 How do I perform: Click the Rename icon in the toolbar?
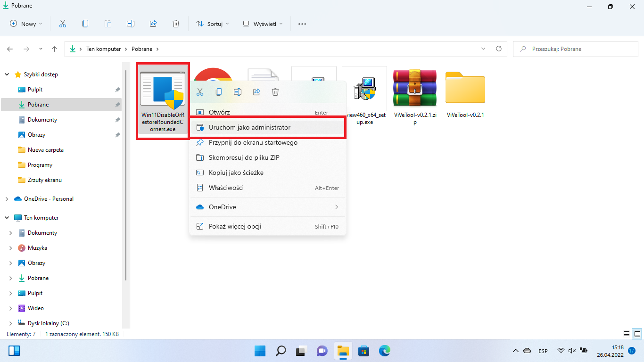131,24
